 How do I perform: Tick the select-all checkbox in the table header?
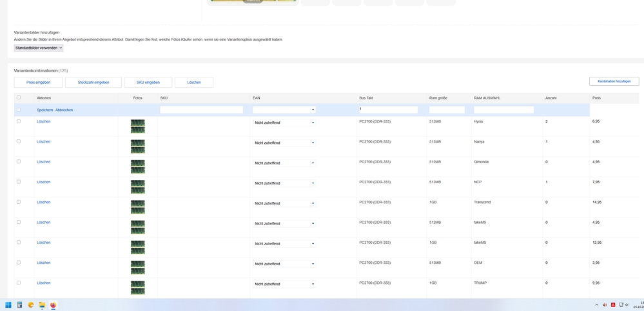coord(19,98)
